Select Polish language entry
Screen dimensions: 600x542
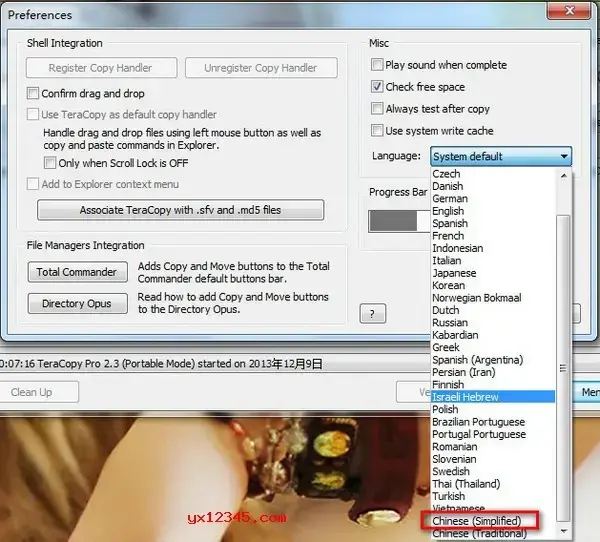coord(493,409)
